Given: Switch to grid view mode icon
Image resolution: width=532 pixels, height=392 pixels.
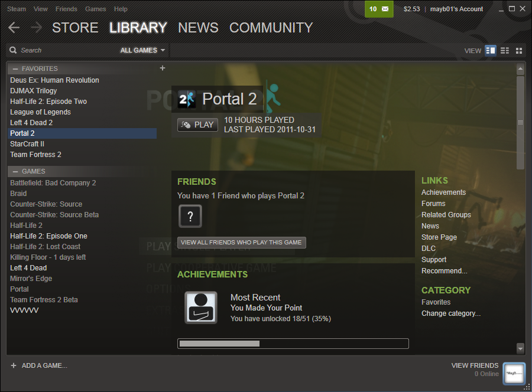Looking at the screenshot, I should coord(519,51).
